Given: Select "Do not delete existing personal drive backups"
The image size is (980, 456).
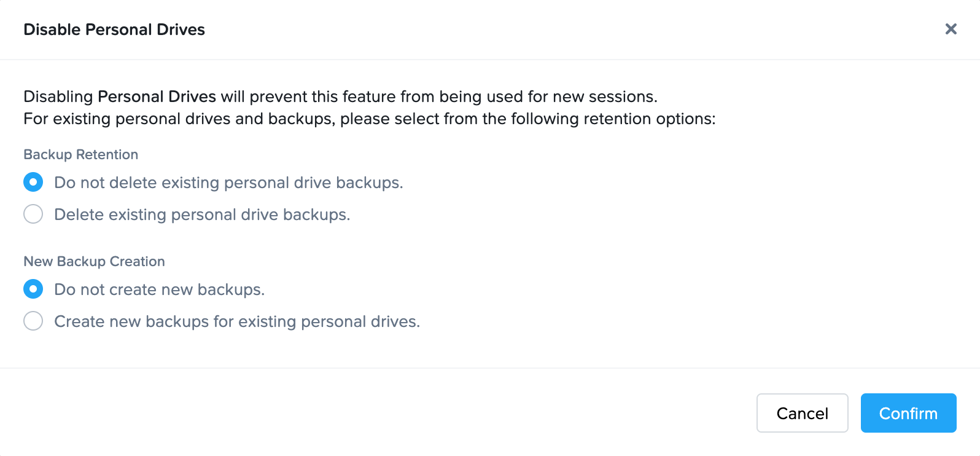Looking at the screenshot, I should pos(33,182).
